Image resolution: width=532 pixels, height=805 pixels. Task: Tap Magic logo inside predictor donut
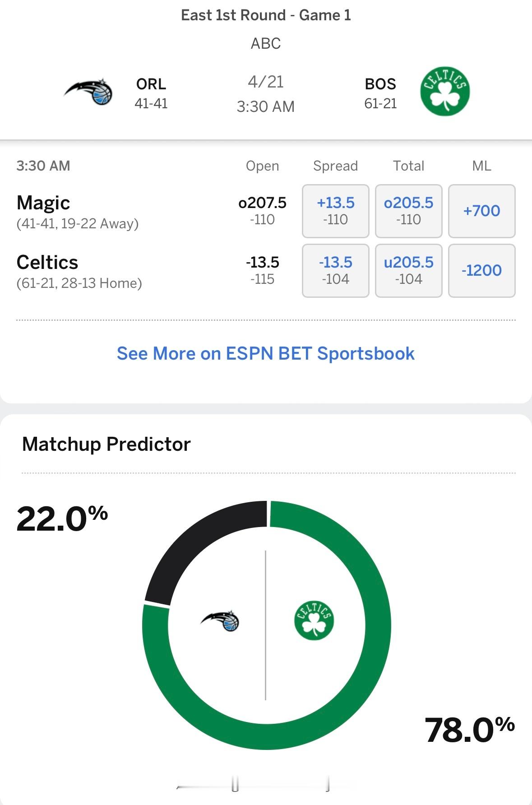pos(220,621)
